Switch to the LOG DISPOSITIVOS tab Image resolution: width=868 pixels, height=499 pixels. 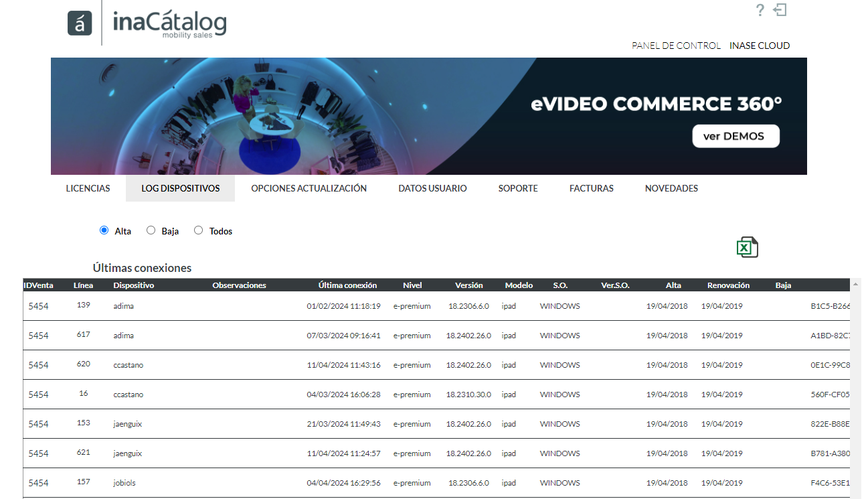click(181, 188)
